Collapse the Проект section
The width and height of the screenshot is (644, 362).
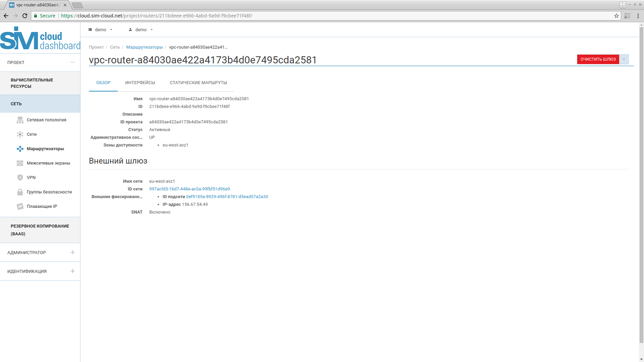pos(72,63)
